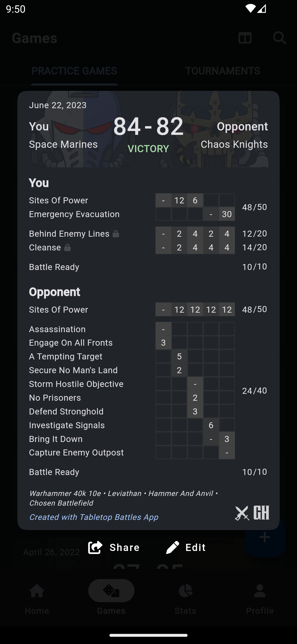The width and height of the screenshot is (297, 644).
Task: Tap the Emergency Evacuation 30 score cell
Action: point(227,214)
